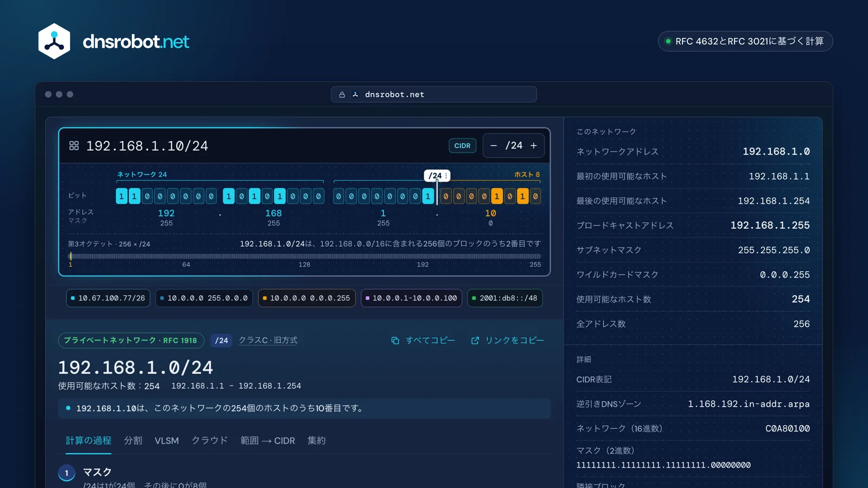Switch to the 範囲 → CIDR tab
The height and width of the screenshot is (488, 868).
coord(267,440)
